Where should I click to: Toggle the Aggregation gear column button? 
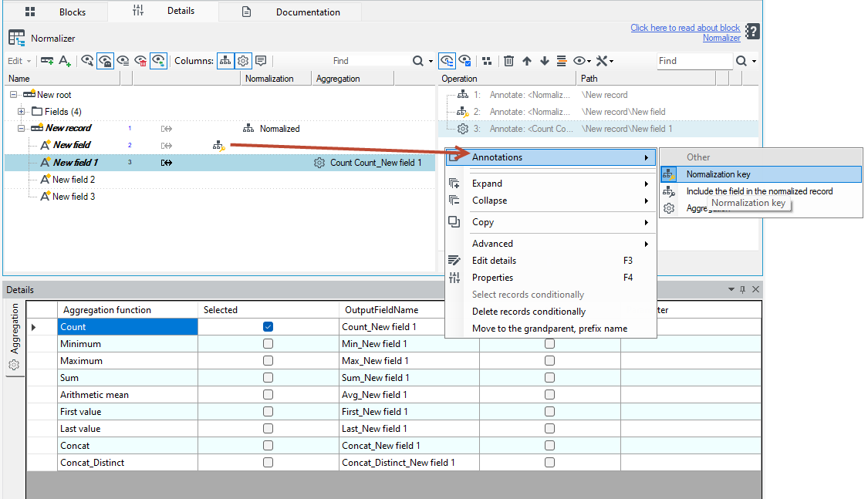(x=243, y=61)
